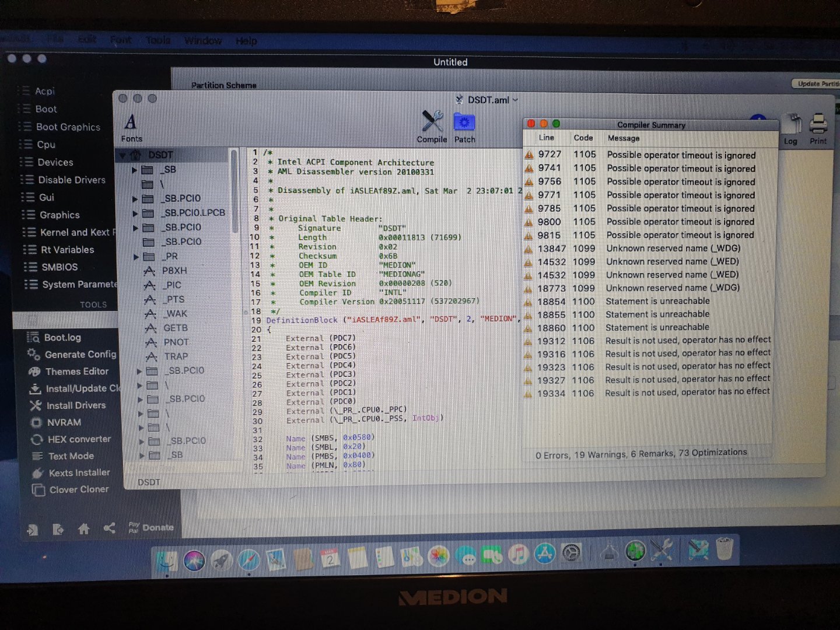
Task: Open the Window menu in menu bar
Action: (203, 41)
